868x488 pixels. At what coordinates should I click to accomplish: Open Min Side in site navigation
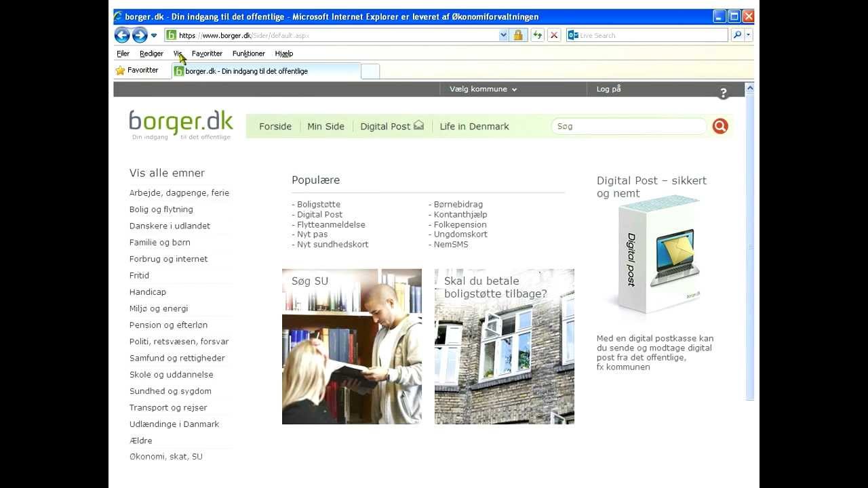(x=325, y=126)
